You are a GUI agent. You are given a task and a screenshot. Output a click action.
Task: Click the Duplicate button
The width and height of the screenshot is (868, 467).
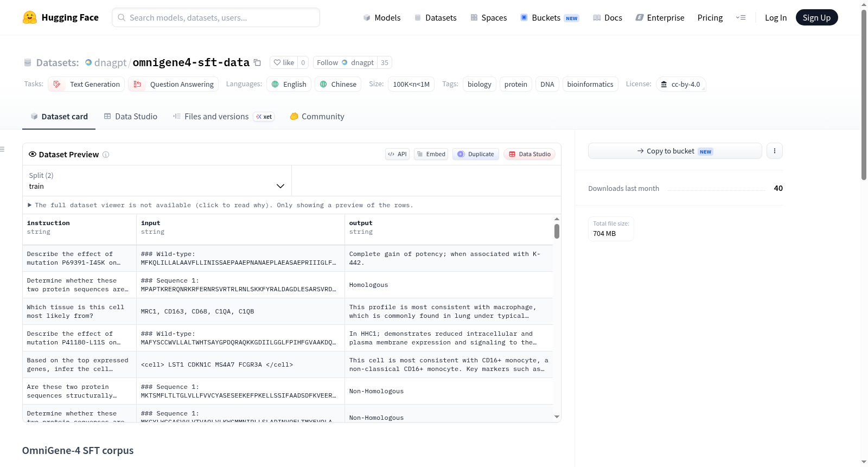476,154
